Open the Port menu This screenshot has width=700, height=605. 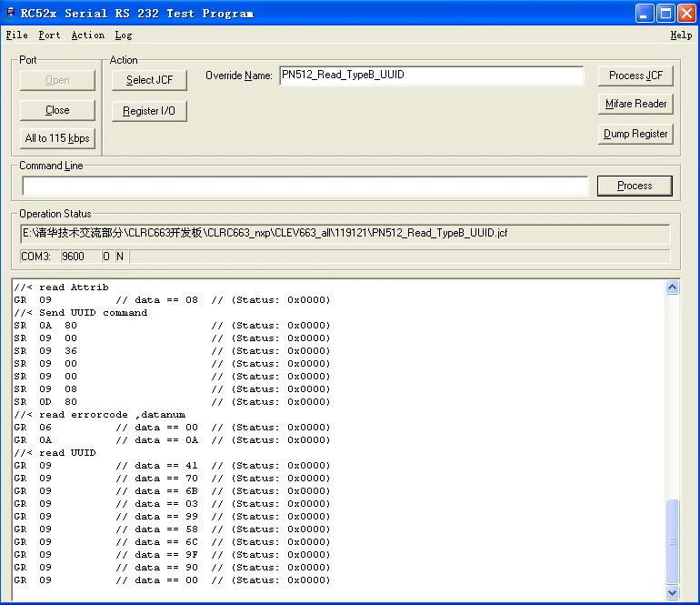click(49, 35)
